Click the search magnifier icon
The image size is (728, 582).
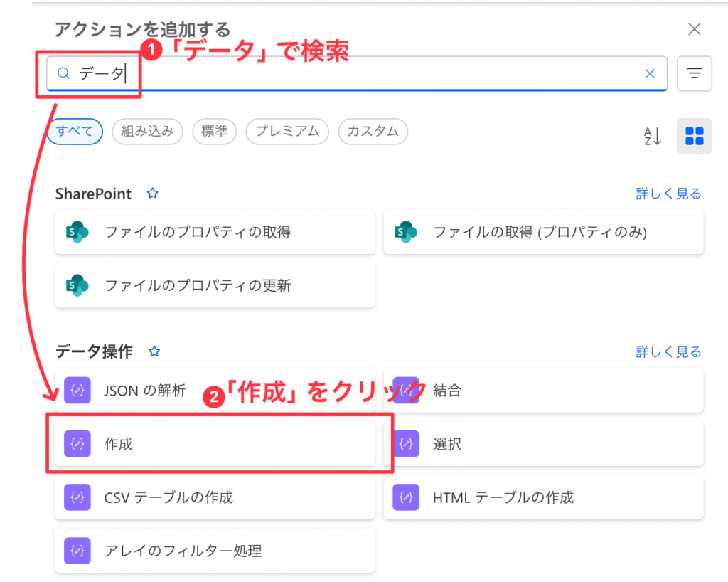tap(64, 73)
